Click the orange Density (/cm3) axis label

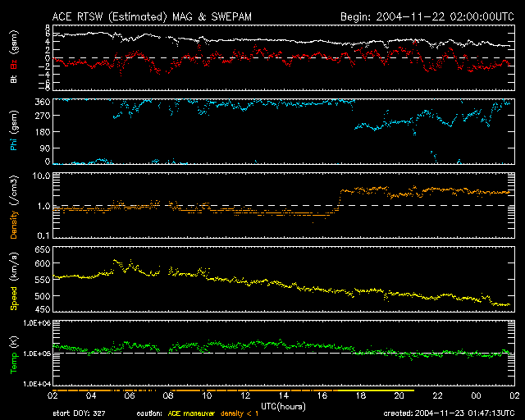[x=14, y=207]
